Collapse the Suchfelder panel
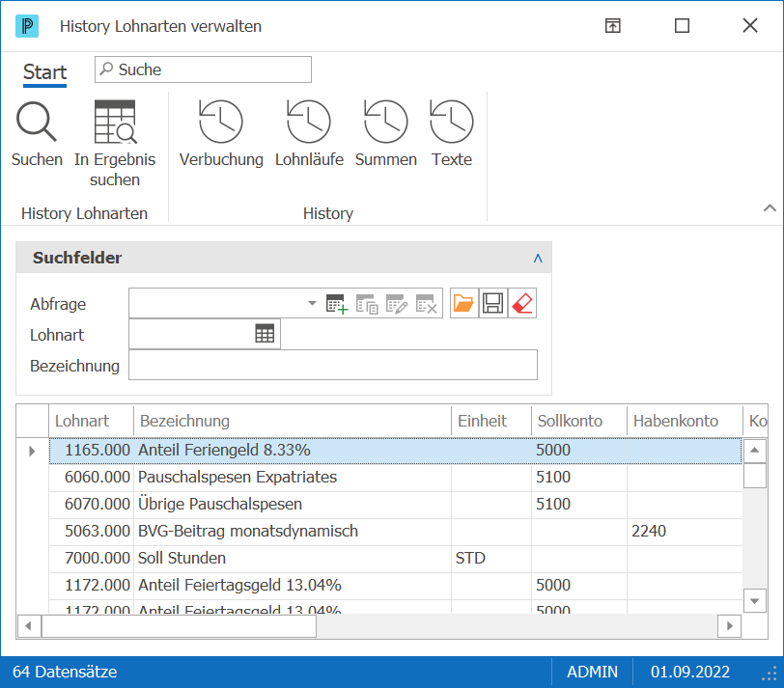This screenshot has height=688, width=784. click(538, 258)
